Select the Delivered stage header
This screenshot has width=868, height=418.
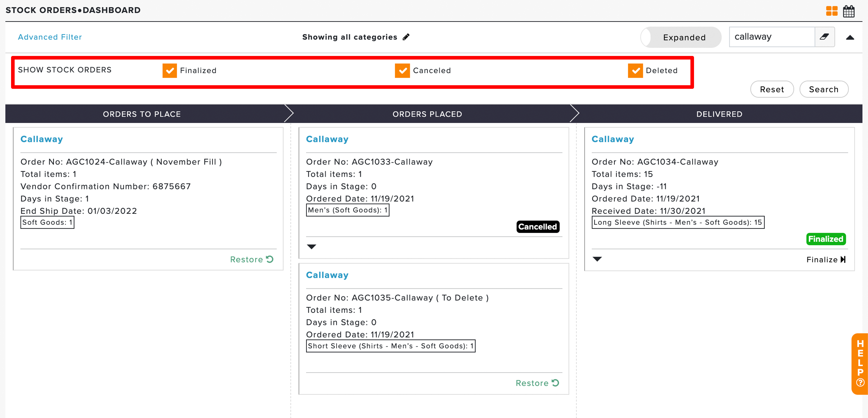point(719,114)
